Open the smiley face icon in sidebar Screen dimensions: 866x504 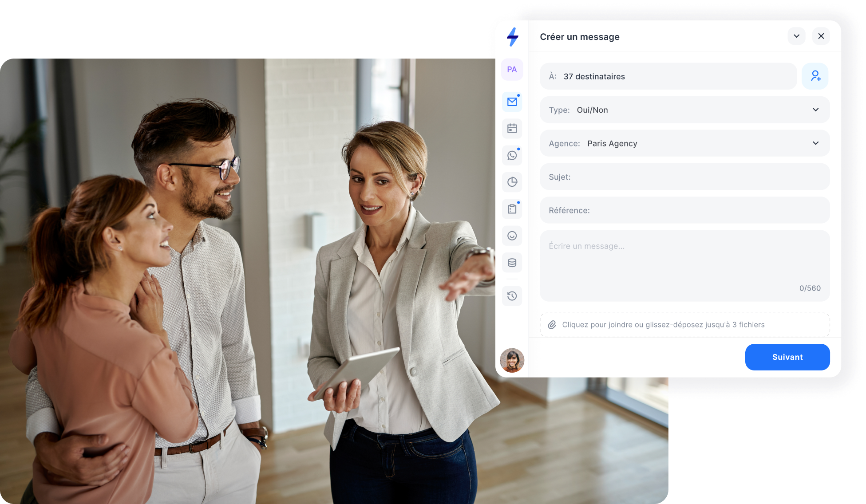512,236
